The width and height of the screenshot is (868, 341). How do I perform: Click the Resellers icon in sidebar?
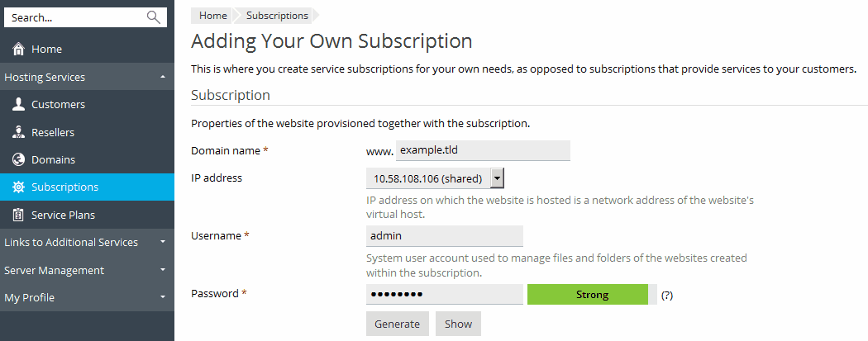(x=18, y=132)
